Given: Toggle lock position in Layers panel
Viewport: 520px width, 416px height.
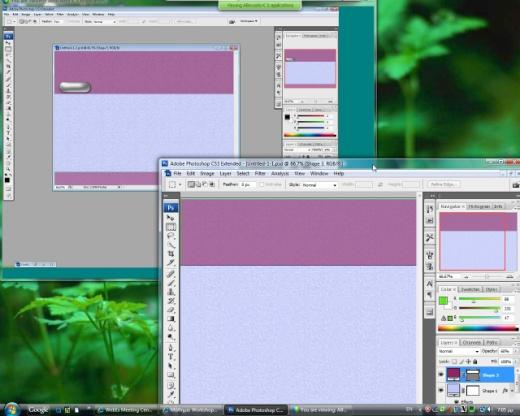Looking at the screenshot, I should click(468, 361).
